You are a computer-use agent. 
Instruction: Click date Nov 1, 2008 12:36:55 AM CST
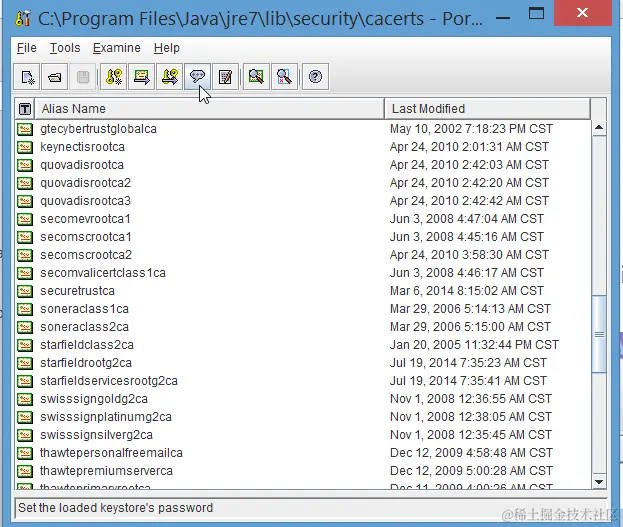tap(471, 399)
